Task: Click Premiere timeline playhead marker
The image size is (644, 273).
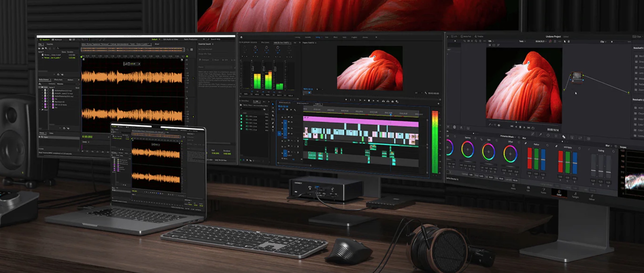Action: point(391,115)
